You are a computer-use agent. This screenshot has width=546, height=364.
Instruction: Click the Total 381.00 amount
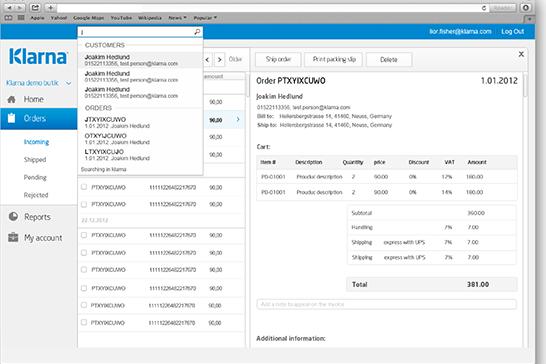(x=478, y=285)
